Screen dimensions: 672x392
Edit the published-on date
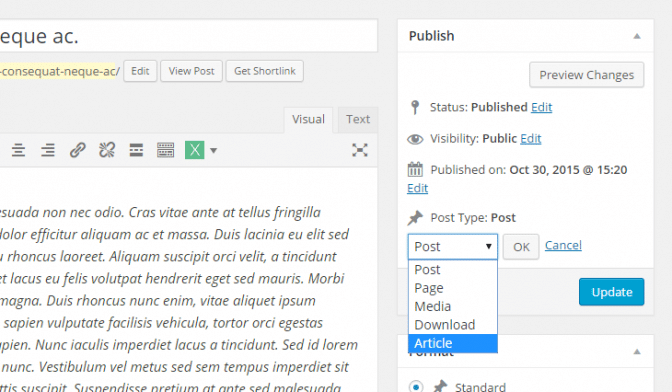pyautogui.click(x=417, y=189)
